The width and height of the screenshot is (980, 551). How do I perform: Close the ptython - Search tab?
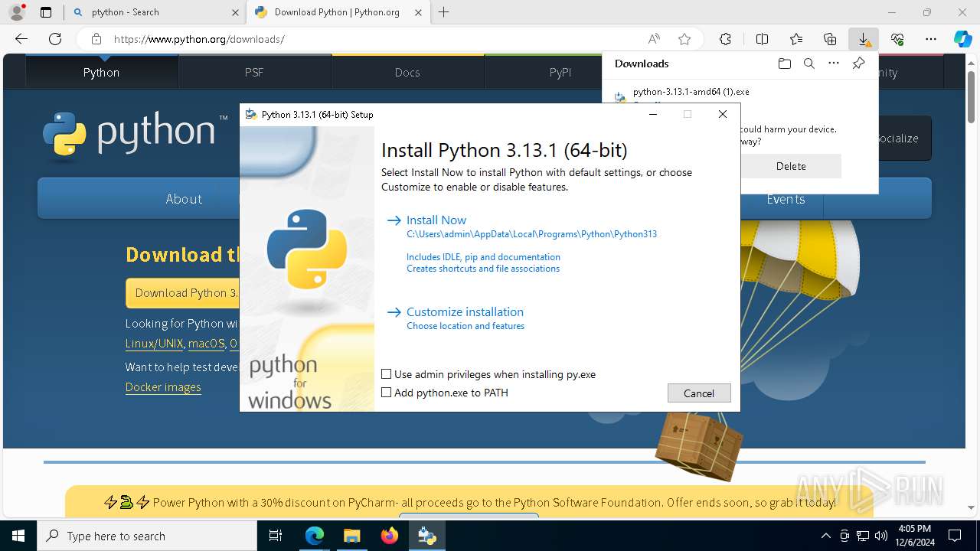click(235, 12)
